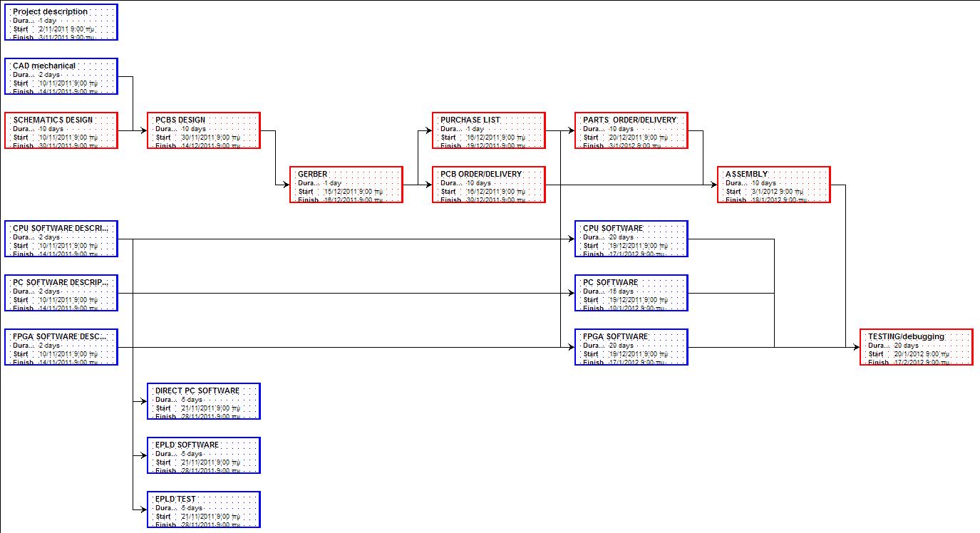Click the 15-day PC SOFTWARE node
Image resolution: width=980 pixels, height=533 pixels.
631,293
